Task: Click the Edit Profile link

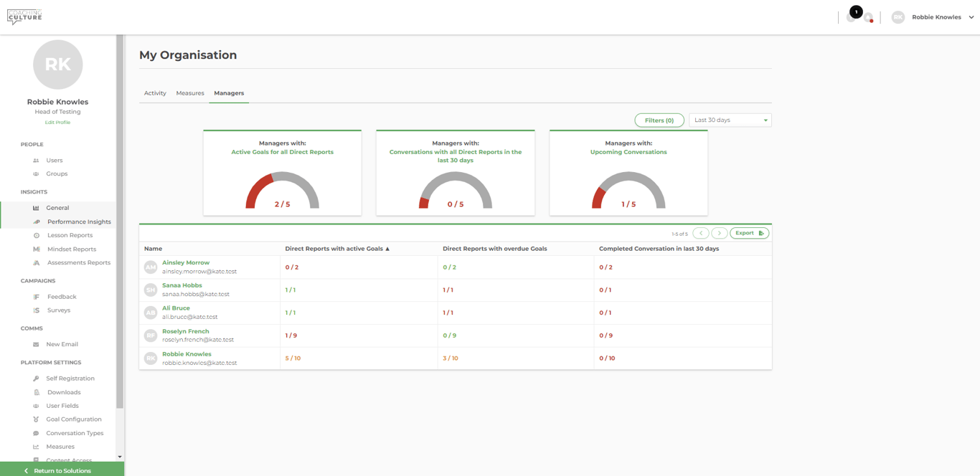Action: click(x=57, y=123)
